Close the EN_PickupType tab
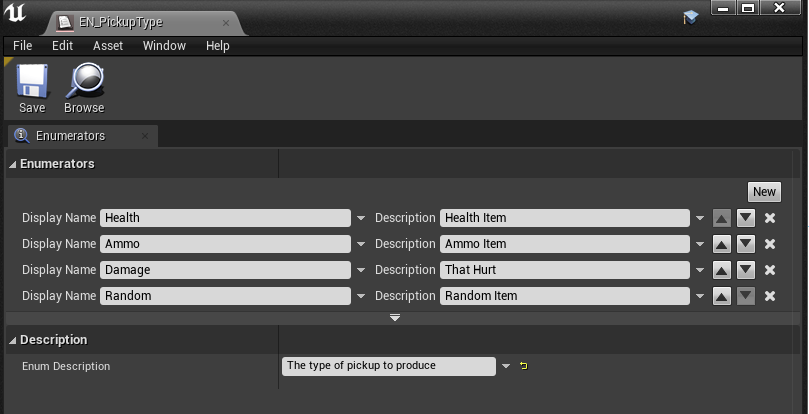809x414 pixels. click(226, 20)
